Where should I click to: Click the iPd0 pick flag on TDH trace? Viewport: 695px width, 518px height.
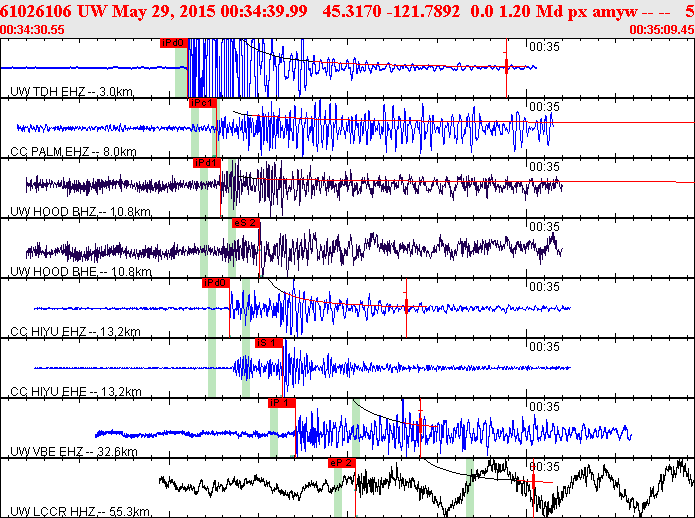pyautogui.click(x=174, y=43)
